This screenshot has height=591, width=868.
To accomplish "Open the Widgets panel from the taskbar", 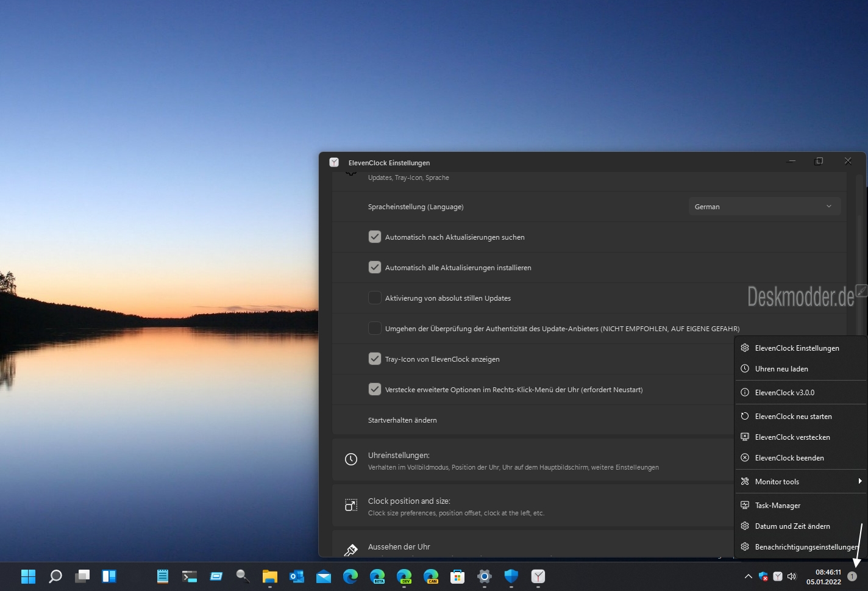I will coord(109,576).
